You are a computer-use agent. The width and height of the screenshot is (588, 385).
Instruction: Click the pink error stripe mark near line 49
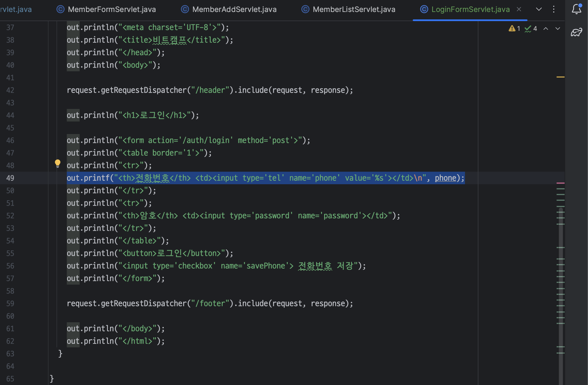pos(560,183)
